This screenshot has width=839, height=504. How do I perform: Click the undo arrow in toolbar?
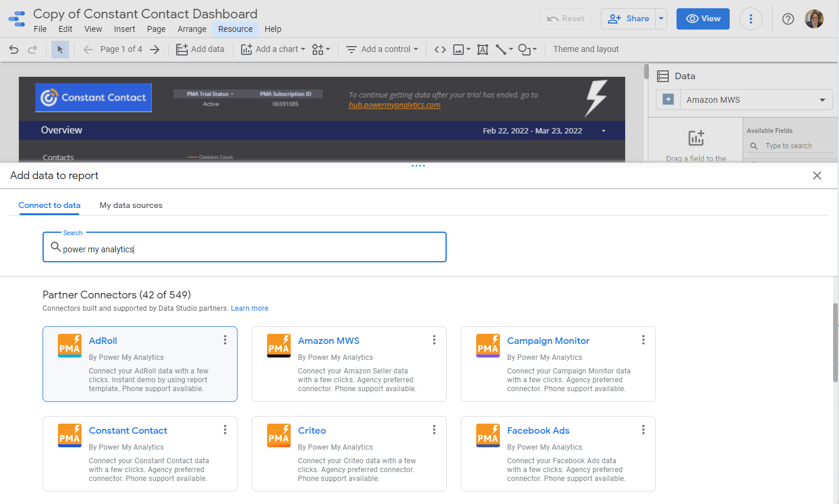pos(14,50)
